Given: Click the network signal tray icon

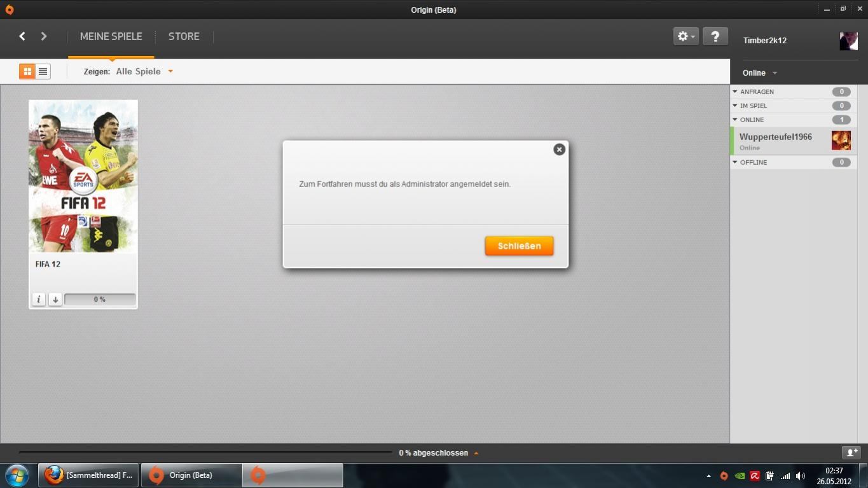Looking at the screenshot, I should (785, 476).
